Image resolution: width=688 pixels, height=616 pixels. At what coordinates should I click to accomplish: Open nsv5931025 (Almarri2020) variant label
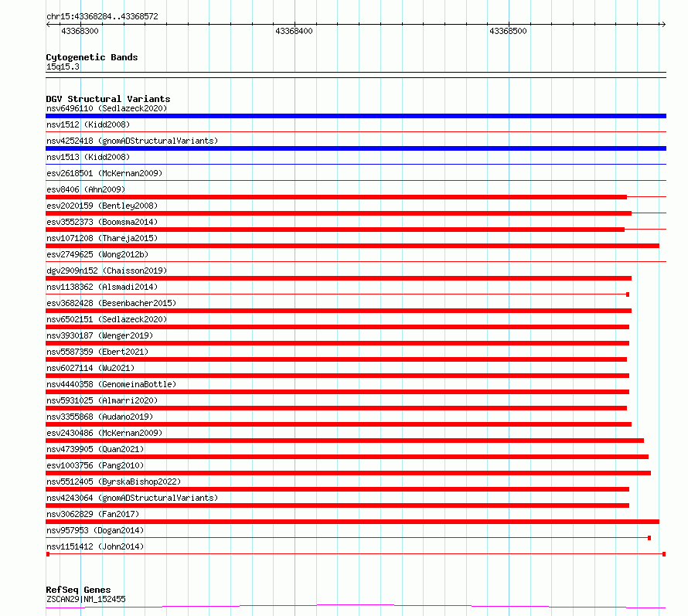102,400
